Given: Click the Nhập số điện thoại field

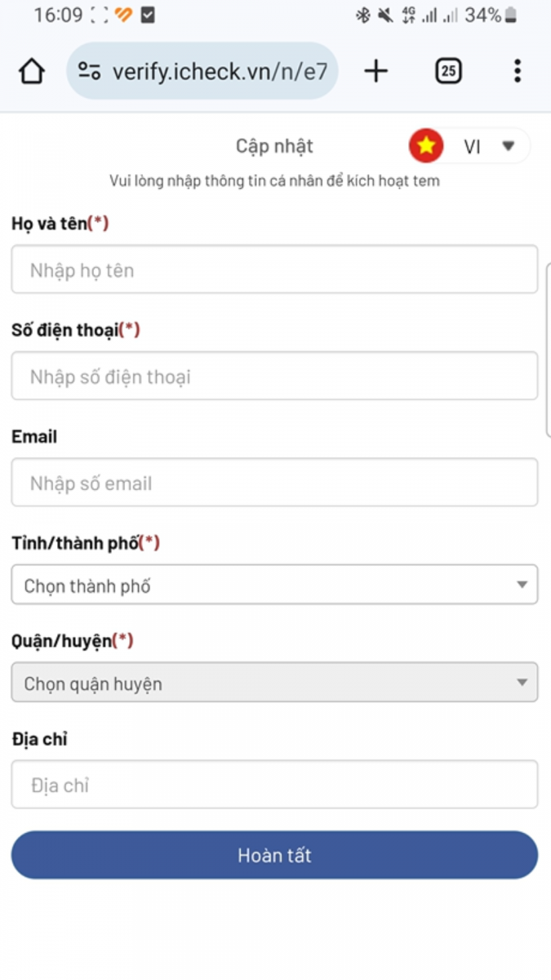Looking at the screenshot, I should [x=274, y=376].
